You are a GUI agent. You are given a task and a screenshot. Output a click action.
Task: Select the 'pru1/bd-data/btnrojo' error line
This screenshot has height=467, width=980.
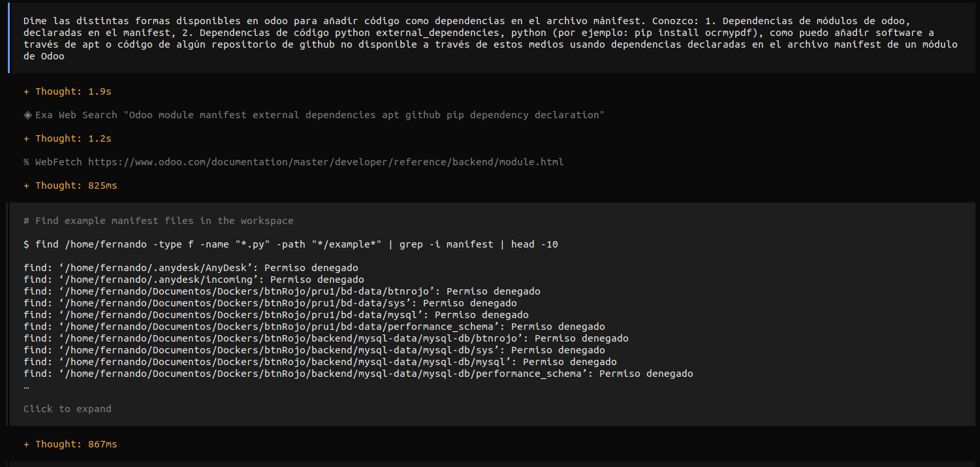282,291
